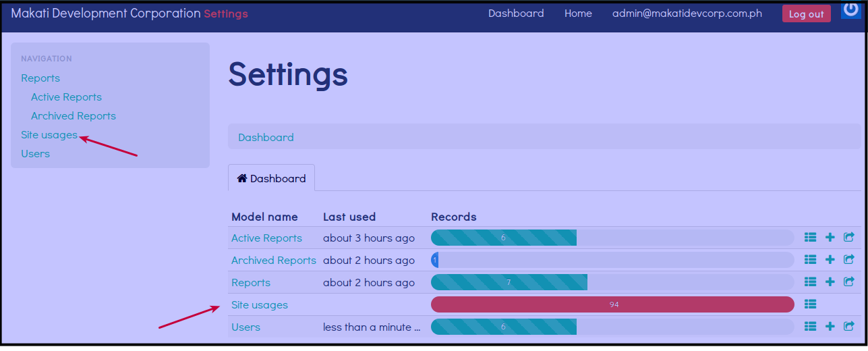The image size is (868, 351).
Task: Open list view for Reports row
Action: pos(811,282)
